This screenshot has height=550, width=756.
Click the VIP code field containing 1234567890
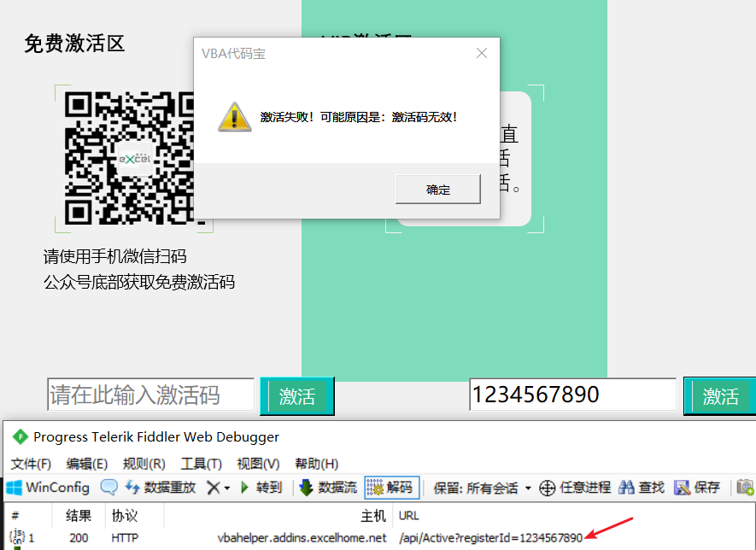click(x=572, y=395)
